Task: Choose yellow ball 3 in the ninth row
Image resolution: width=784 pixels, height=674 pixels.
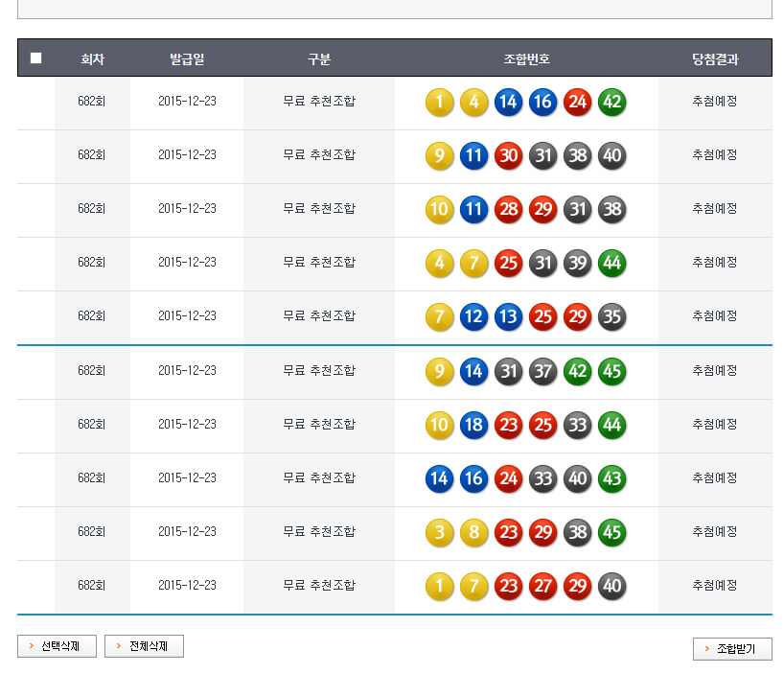Action: 440,532
